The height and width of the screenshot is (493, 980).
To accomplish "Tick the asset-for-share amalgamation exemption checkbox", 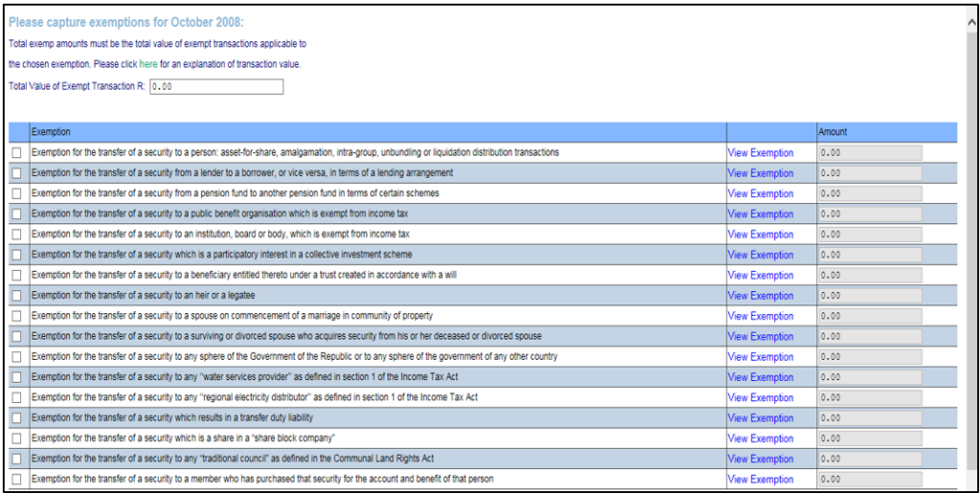I will point(15,153).
